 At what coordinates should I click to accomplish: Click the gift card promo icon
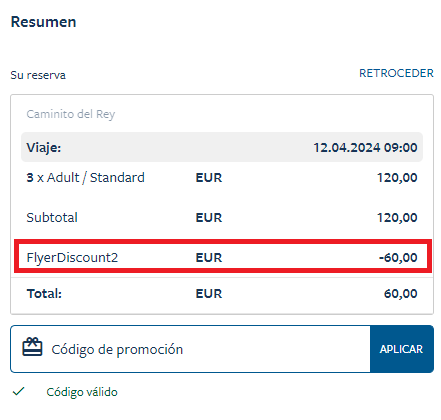[x=32, y=347]
